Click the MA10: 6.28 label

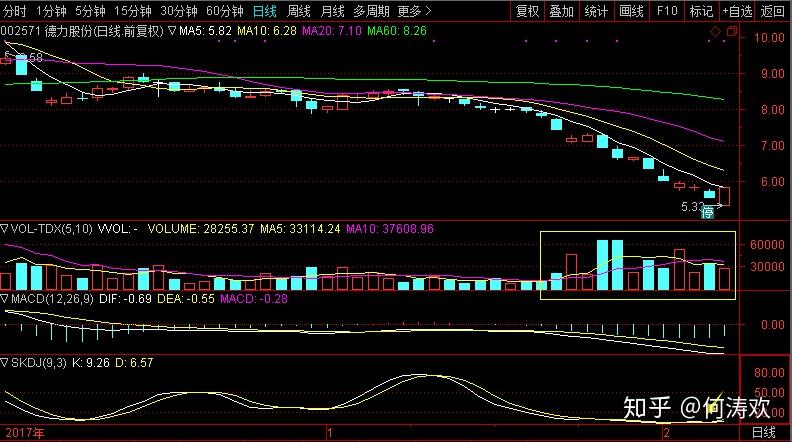[x=267, y=31]
